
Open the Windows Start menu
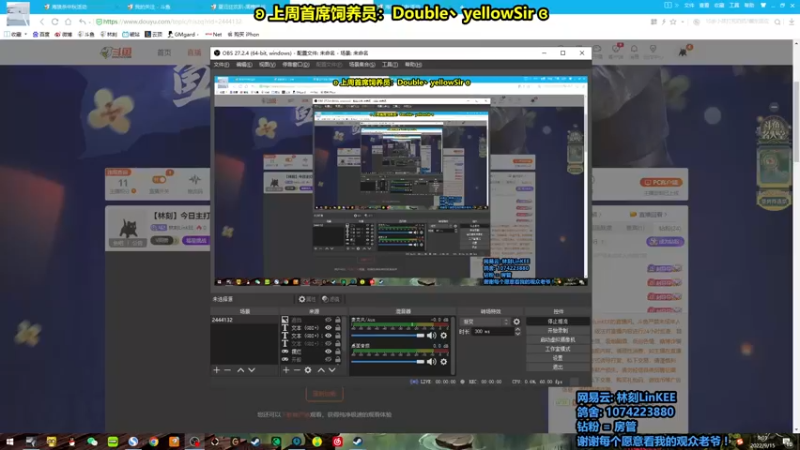pyautogui.click(x=10, y=441)
